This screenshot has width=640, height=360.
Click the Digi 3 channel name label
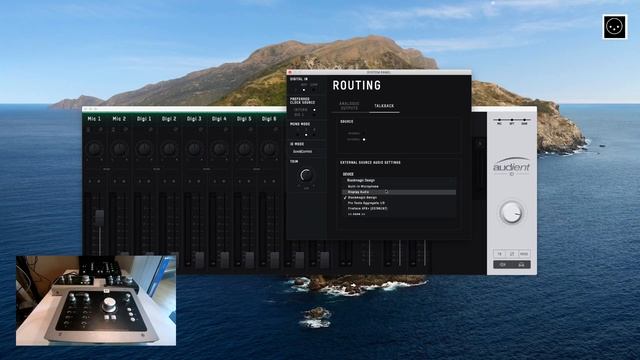tap(194, 119)
